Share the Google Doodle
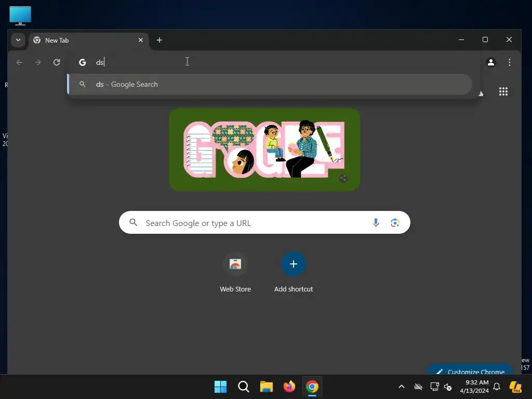This screenshot has height=399, width=532. point(343,179)
